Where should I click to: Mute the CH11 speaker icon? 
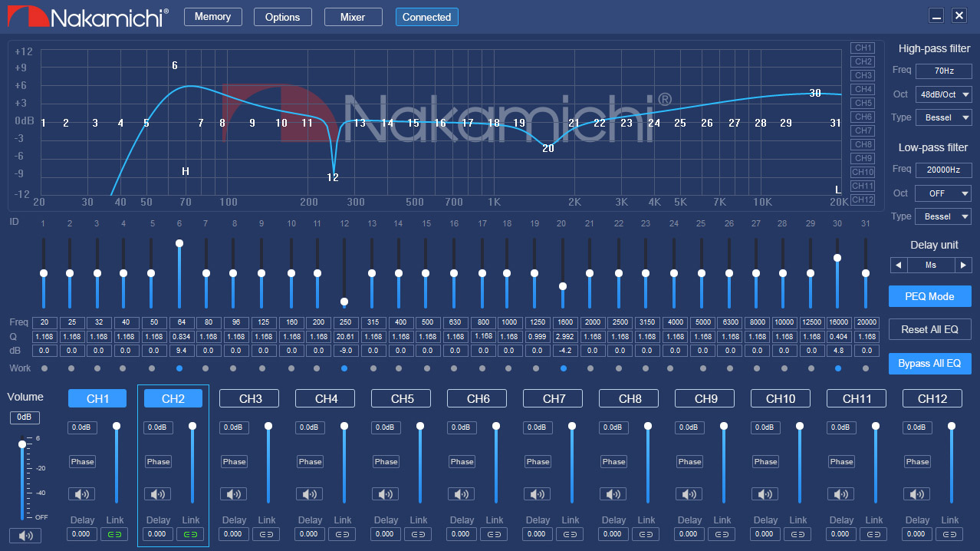pos(841,494)
